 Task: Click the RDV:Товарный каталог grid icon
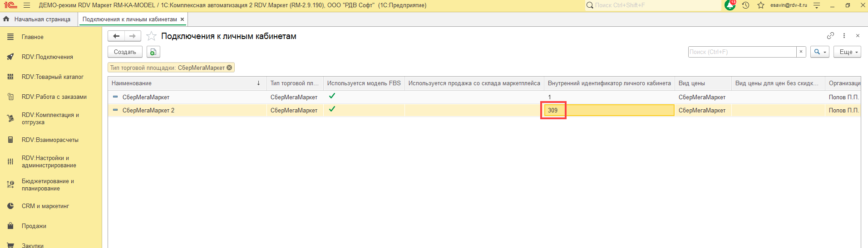pyautogui.click(x=10, y=77)
